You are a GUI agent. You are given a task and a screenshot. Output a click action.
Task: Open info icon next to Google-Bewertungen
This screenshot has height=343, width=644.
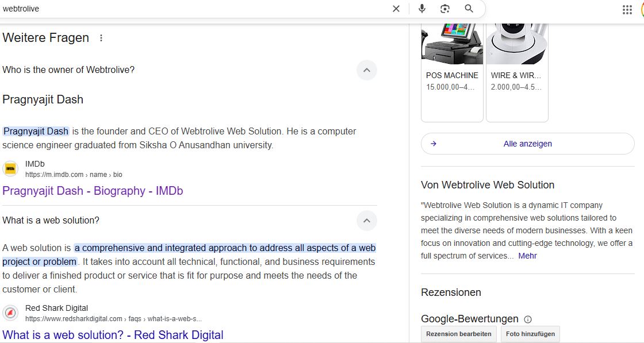coord(528,319)
